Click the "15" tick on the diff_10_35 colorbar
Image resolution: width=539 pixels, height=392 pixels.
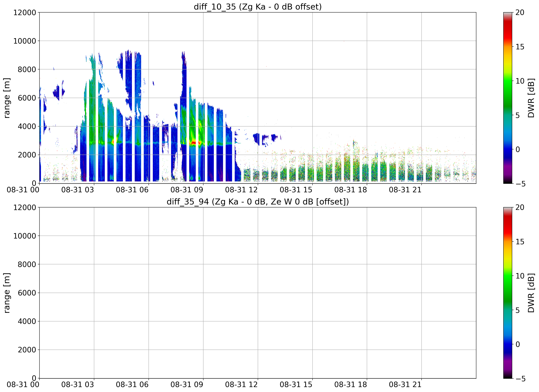tap(520, 47)
